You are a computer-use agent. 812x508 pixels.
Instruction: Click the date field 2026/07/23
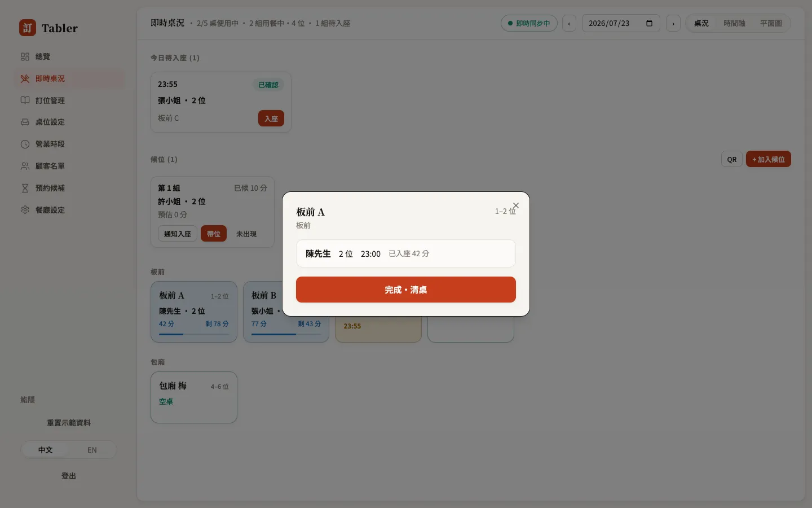(621, 23)
